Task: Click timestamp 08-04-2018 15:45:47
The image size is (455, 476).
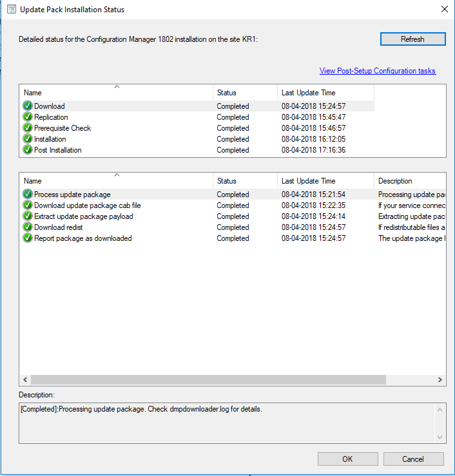Action: [x=313, y=117]
